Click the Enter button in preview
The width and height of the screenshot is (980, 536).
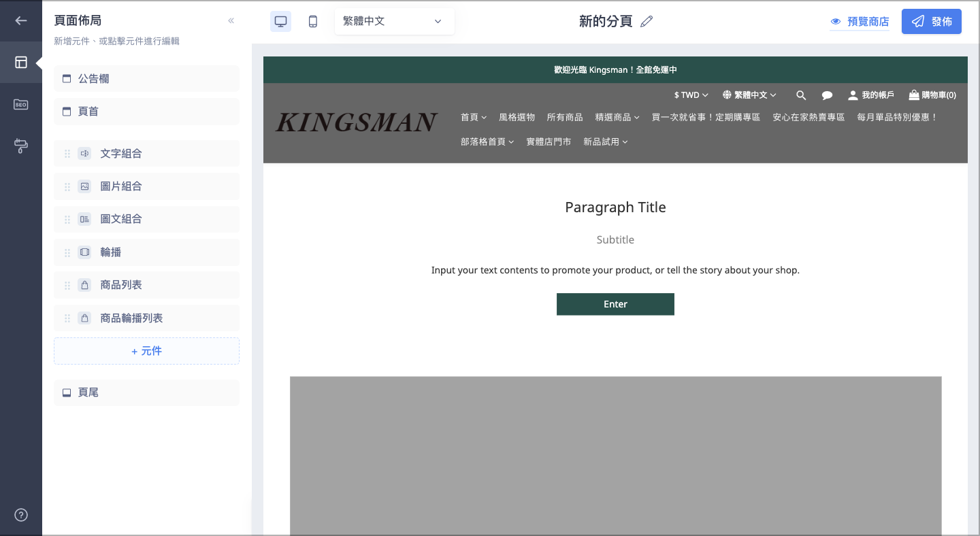(615, 304)
